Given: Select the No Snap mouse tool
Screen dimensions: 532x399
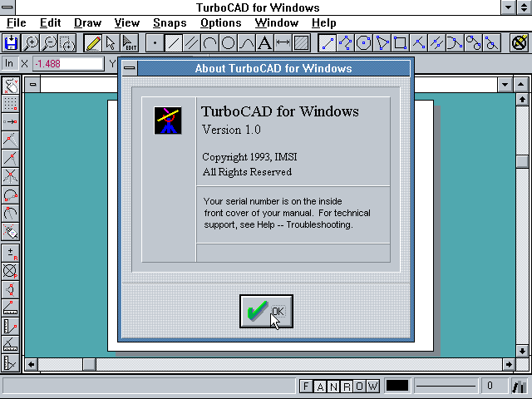Looking at the screenshot, I should (11, 86).
